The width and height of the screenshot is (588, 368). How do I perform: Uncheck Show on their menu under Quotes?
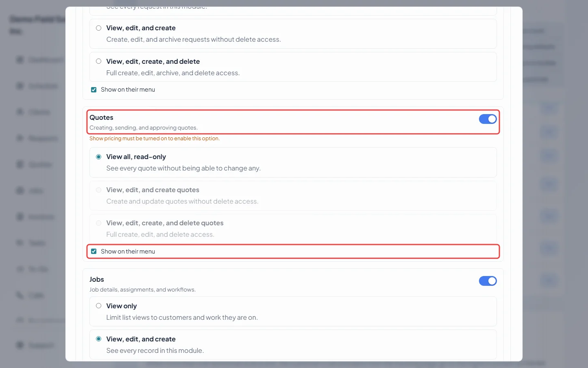pos(94,251)
